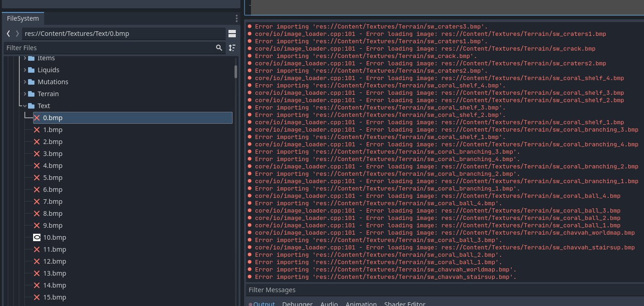Click the 10.bmp image thumbnail icon

[37, 237]
